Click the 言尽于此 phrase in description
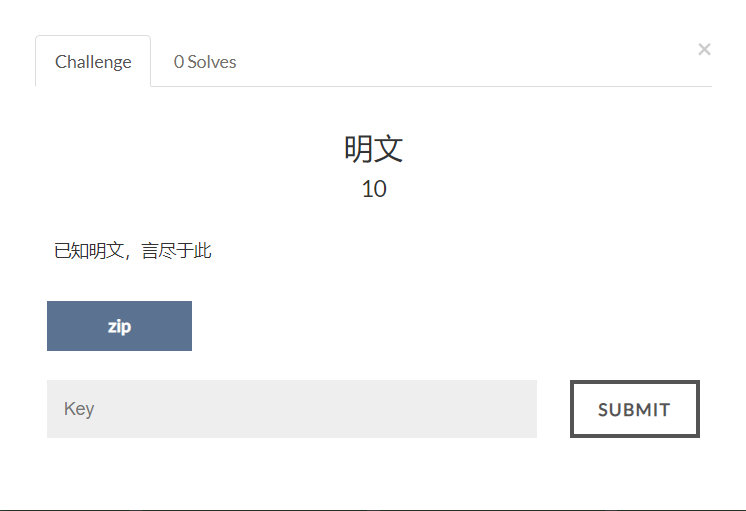746x511 pixels. [x=177, y=251]
